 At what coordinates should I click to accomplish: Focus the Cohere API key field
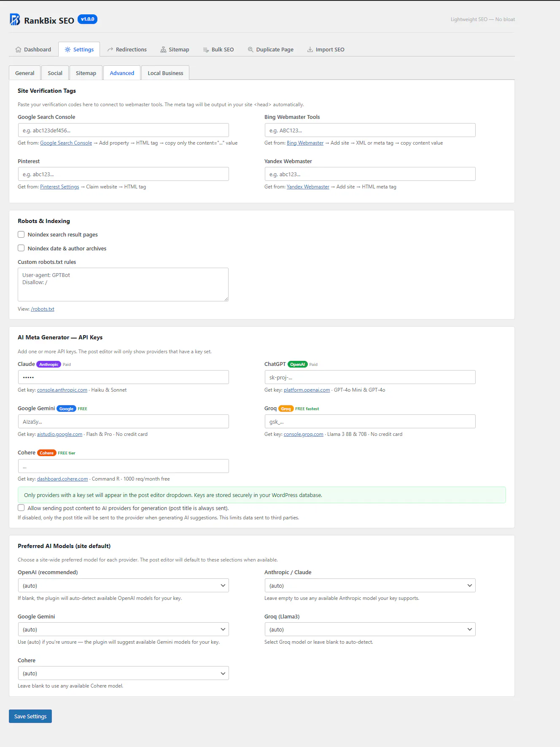[x=123, y=466]
